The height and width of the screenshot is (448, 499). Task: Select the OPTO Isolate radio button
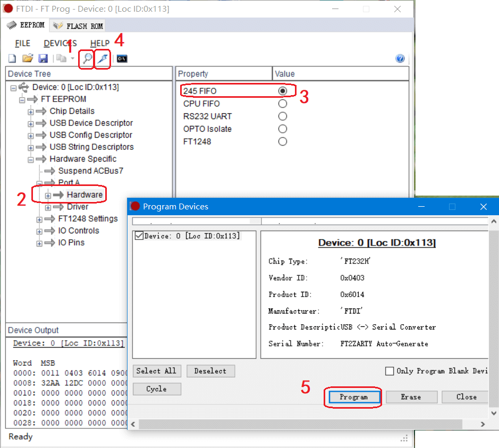point(282,129)
